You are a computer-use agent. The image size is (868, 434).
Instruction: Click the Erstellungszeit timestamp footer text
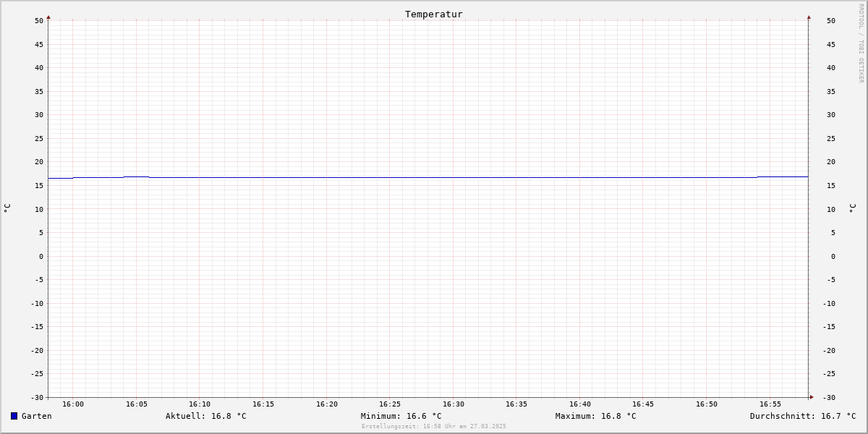pos(434,426)
